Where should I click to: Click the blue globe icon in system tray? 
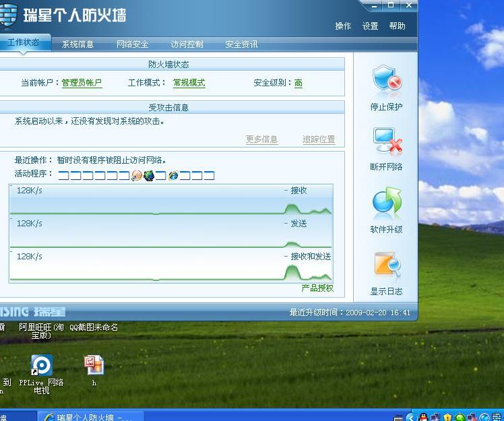(484, 418)
